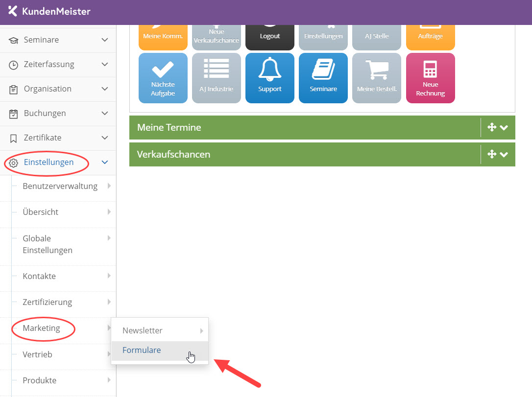Click the Einstellungen gear icon in sidebar

click(13, 163)
